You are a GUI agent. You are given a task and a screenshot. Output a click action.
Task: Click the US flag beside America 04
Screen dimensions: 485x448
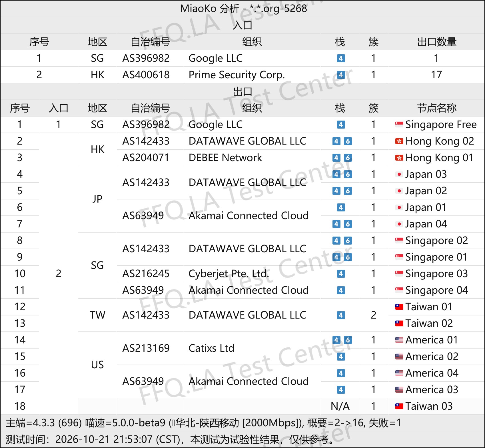399,373
